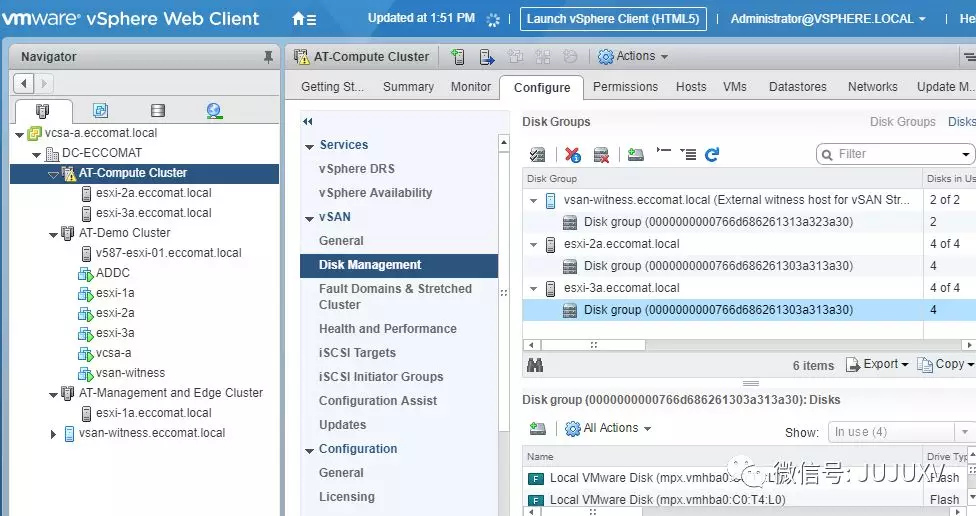Screen dimensions: 976x516
Task: Collapse the DC-ECCOMAT datacenter node
Action: [37, 154]
